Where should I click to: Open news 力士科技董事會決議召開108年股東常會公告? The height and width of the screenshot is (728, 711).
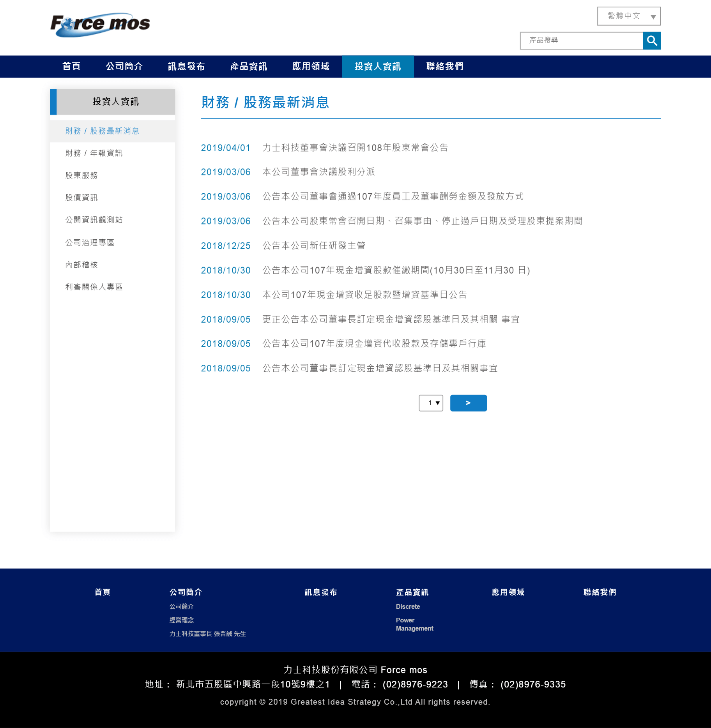pyautogui.click(x=355, y=148)
